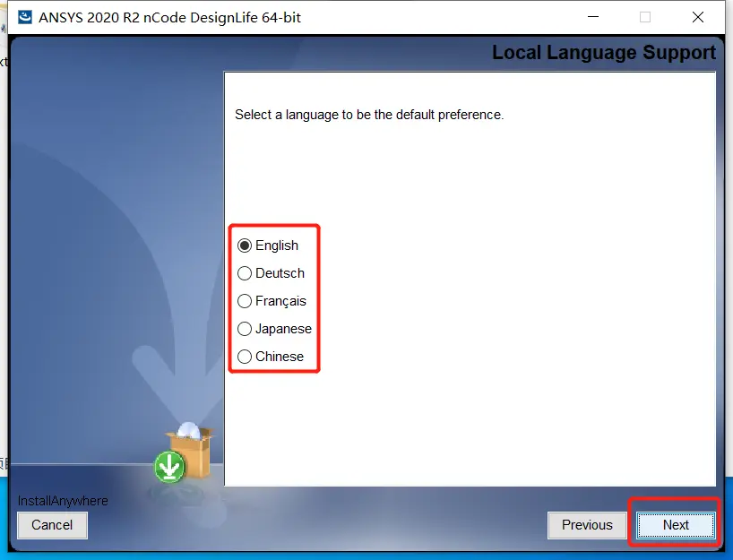This screenshot has height=560, width=733.
Task: Go back with the Previous button
Action: point(587,525)
